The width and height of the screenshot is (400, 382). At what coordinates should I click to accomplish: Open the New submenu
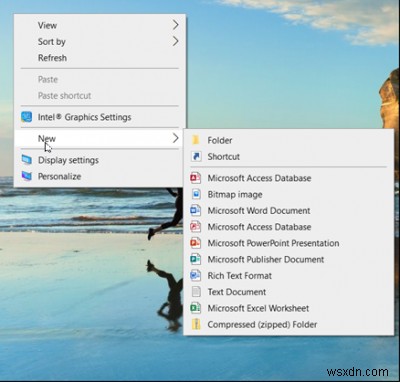100,138
